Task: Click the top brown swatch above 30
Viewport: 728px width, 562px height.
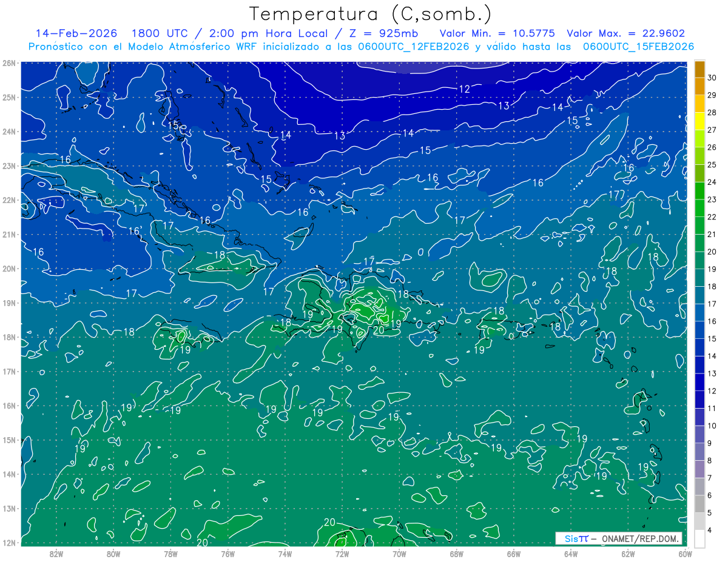Action: point(699,69)
